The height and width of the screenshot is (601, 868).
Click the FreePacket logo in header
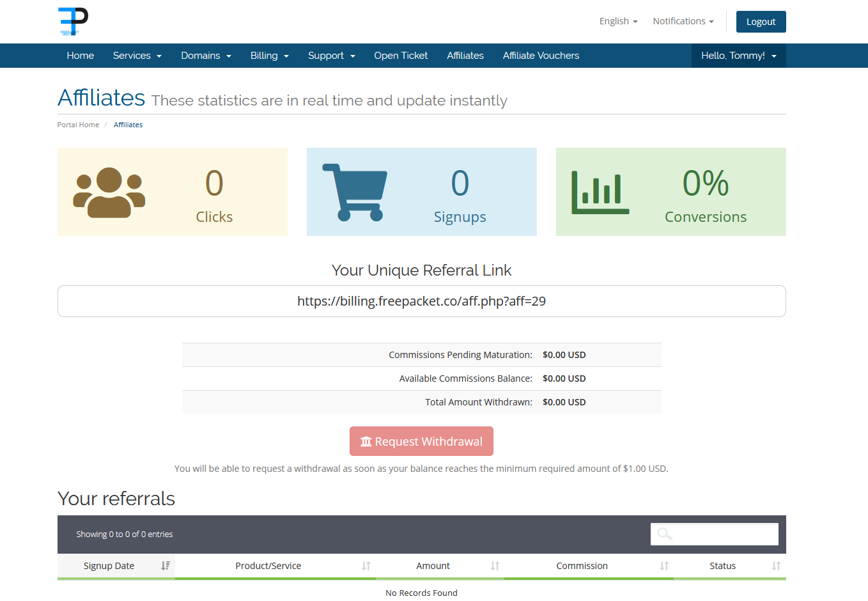[x=73, y=21]
